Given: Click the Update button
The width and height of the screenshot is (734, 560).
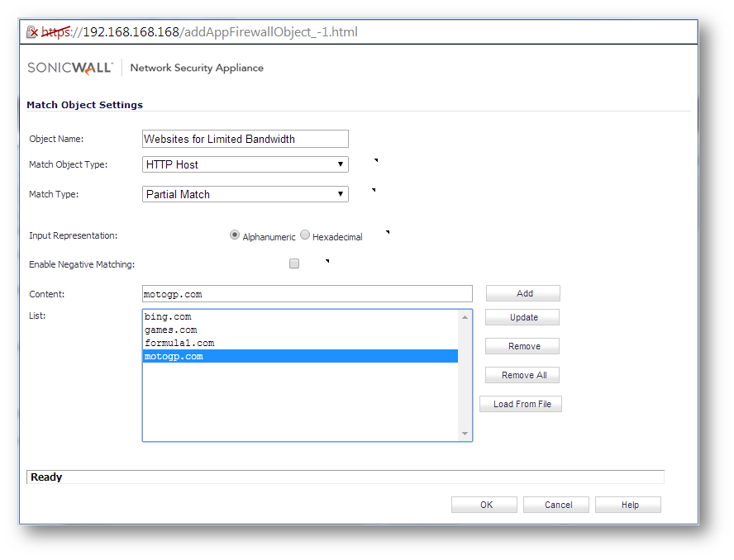Looking at the screenshot, I should (522, 317).
